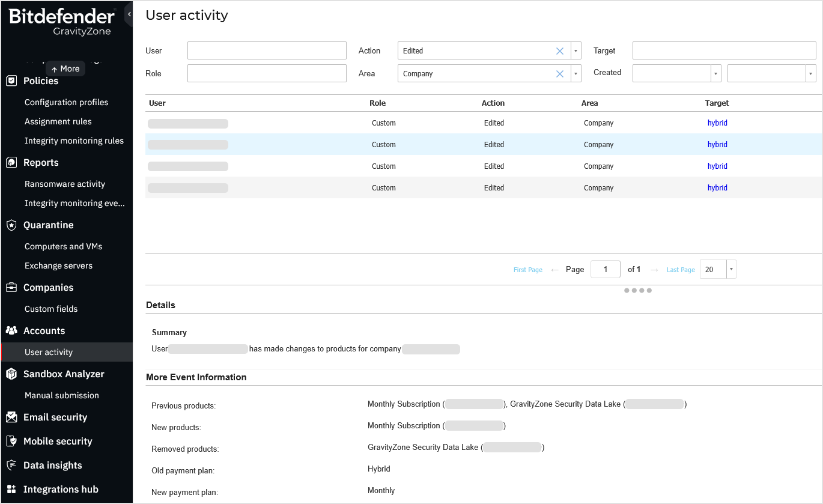The width and height of the screenshot is (823, 504).
Task: Select the Reports shield icon
Action: [x=13, y=162]
